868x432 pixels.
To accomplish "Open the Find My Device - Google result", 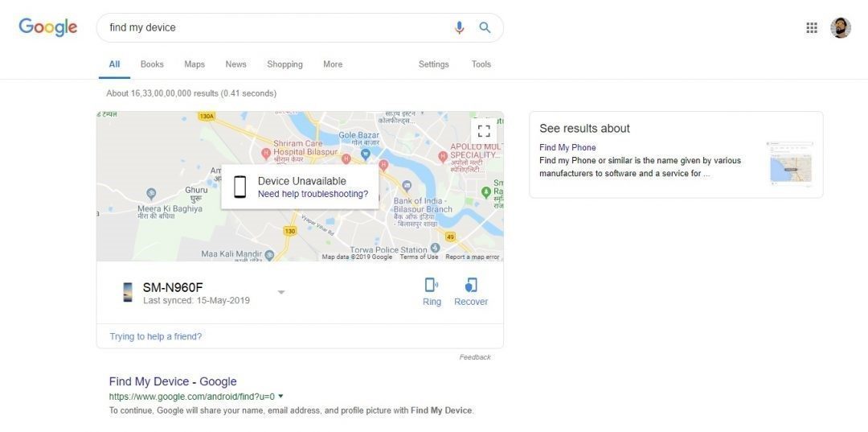I will (173, 381).
